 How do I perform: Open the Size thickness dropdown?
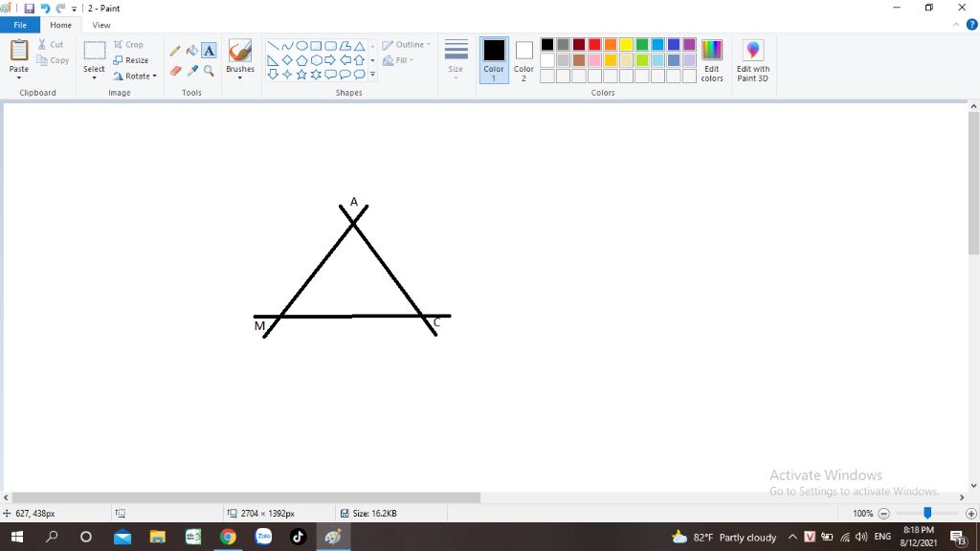coord(456,60)
